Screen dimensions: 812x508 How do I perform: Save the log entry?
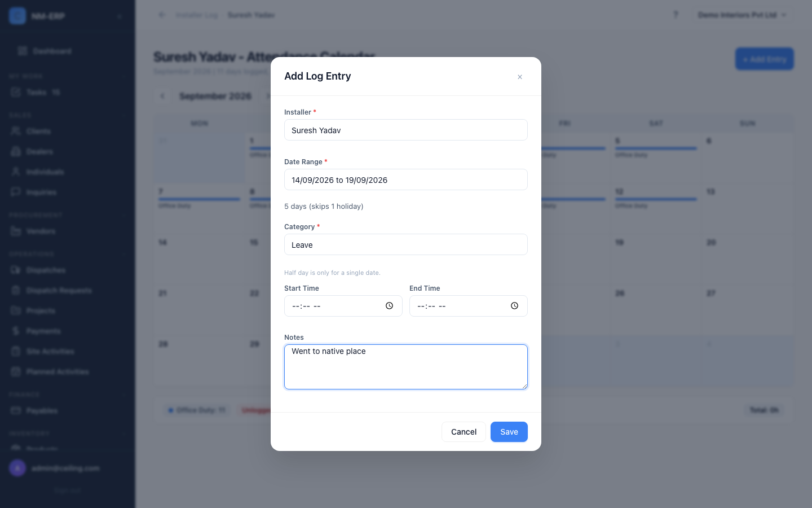(x=509, y=432)
